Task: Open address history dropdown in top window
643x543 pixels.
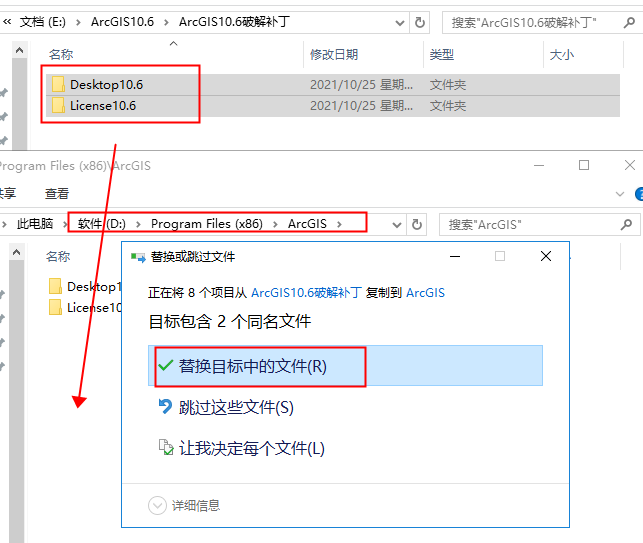Action: (x=399, y=23)
